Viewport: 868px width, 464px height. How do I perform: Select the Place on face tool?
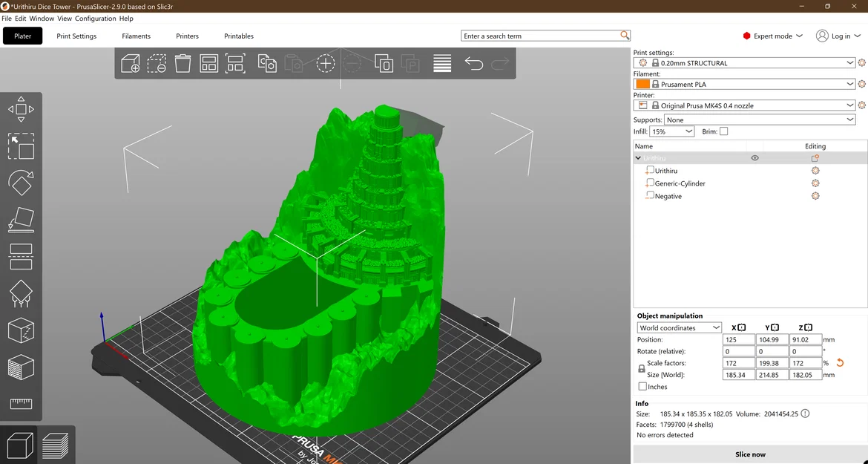[21, 220]
